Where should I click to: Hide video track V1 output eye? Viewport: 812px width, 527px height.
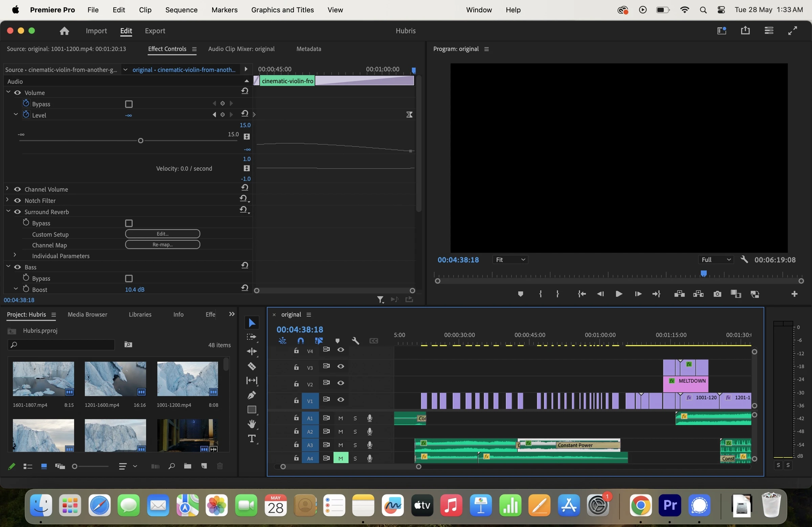click(x=340, y=400)
